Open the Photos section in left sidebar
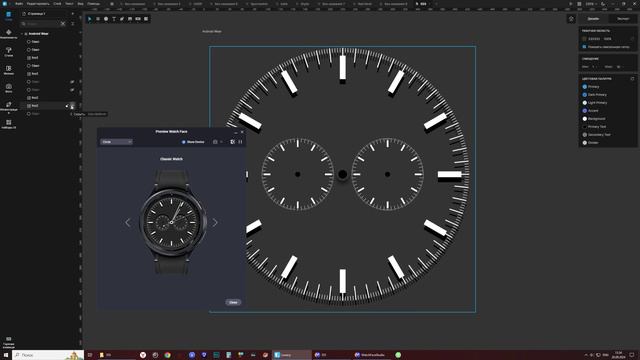This screenshot has width=640, height=360. [9, 88]
